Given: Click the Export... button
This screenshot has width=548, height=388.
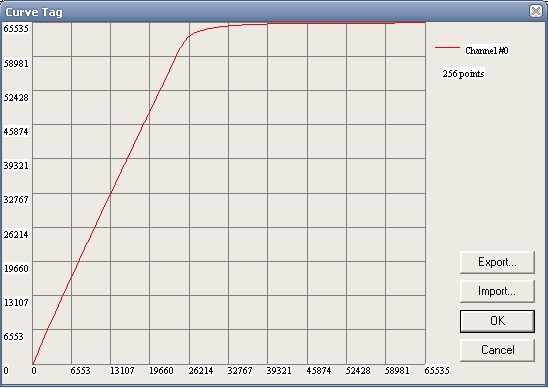Looking at the screenshot, I should [x=497, y=262].
